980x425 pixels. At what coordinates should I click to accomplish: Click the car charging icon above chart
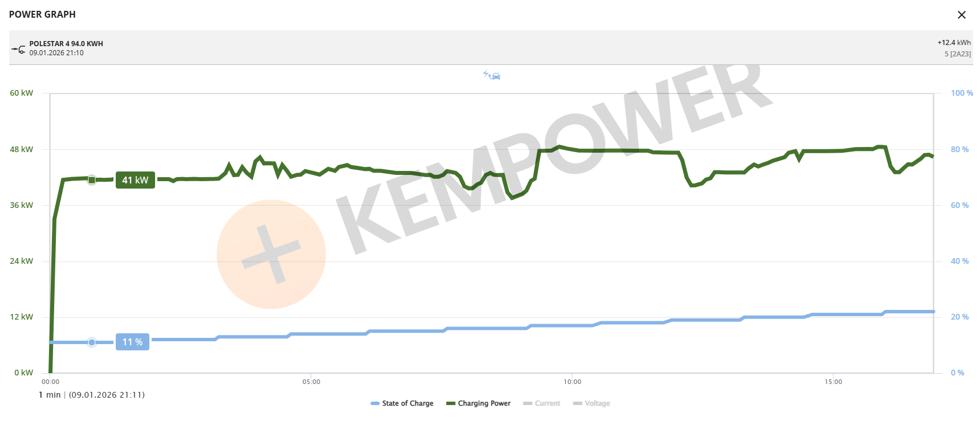tap(492, 75)
